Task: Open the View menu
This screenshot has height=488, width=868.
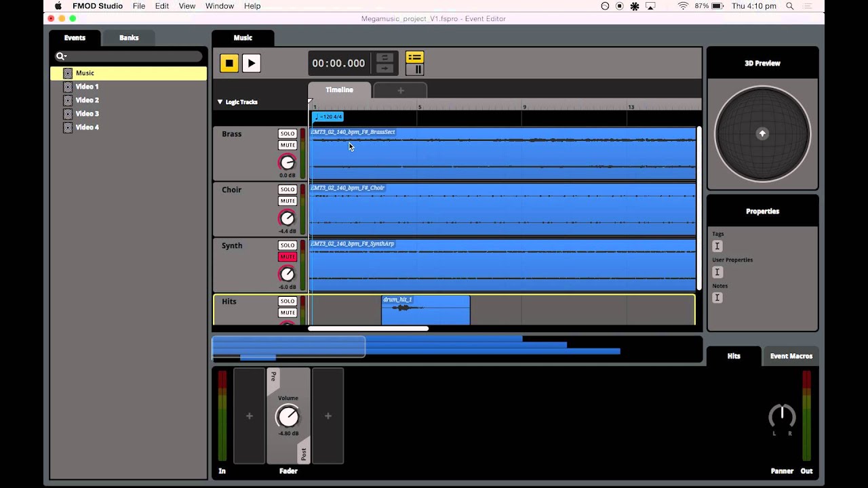Action: click(187, 6)
